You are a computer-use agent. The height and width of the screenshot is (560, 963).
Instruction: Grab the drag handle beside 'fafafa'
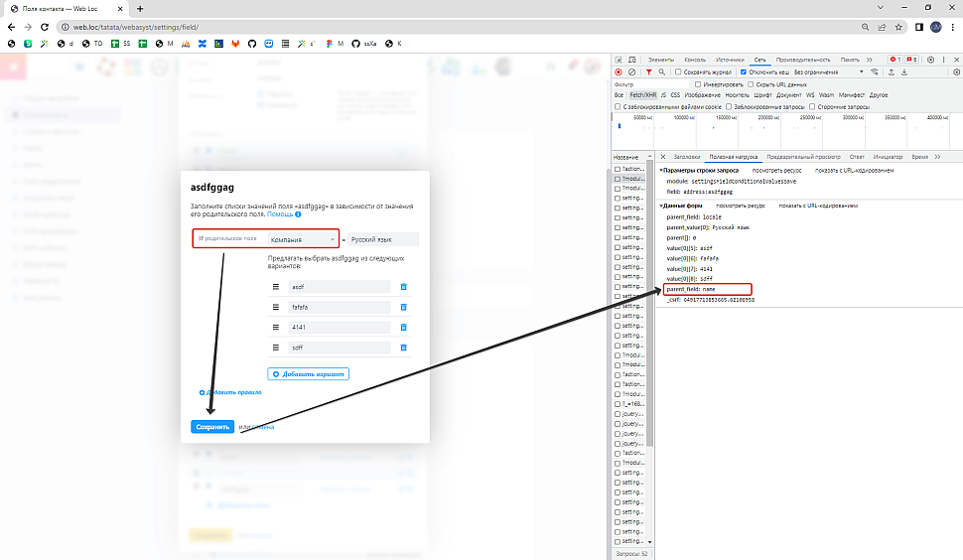(x=276, y=307)
